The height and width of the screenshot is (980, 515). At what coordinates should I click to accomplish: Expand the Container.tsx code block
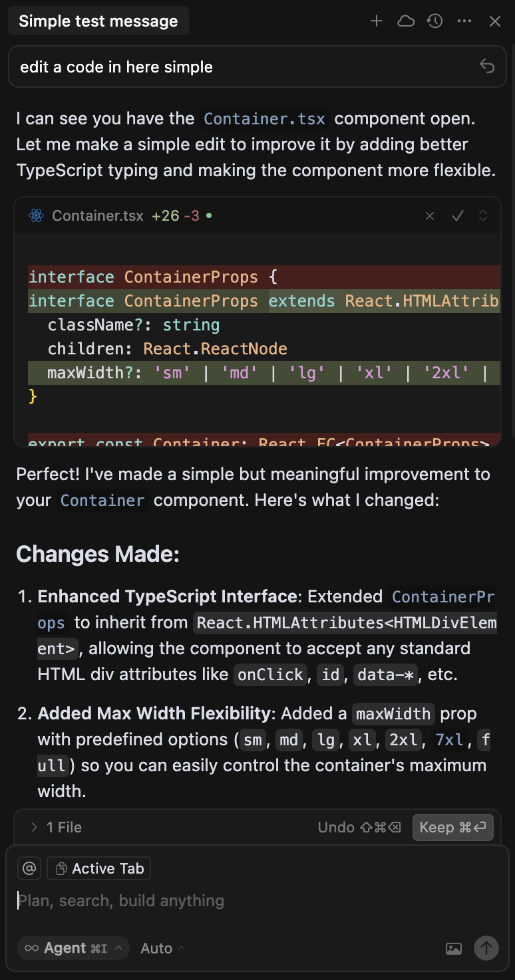(x=484, y=215)
